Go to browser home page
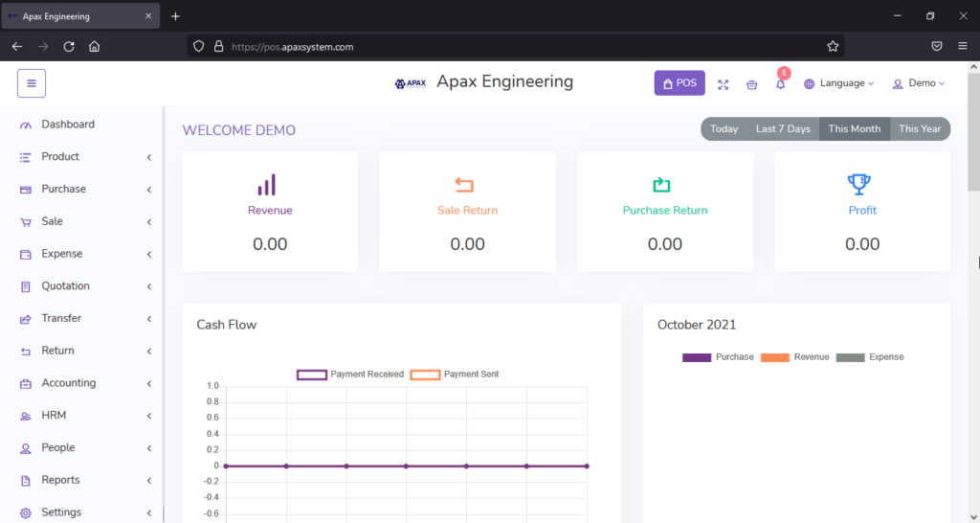This screenshot has width=980, height=523. (95, 46)
